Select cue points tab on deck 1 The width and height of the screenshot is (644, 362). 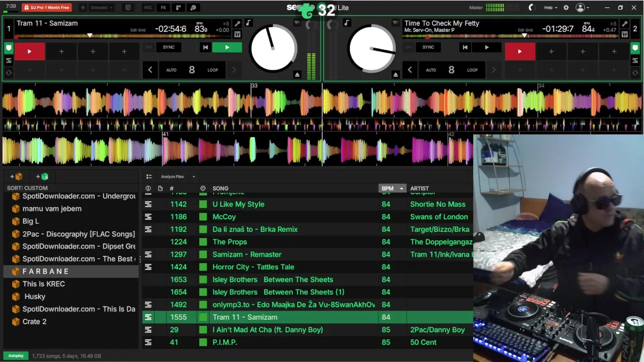point(9,48)
